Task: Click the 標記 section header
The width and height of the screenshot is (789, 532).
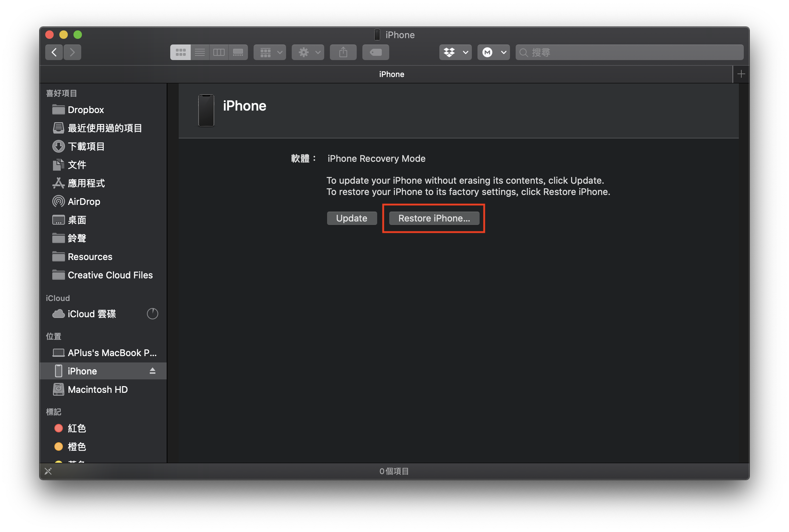Action: (x=54, y=412)
